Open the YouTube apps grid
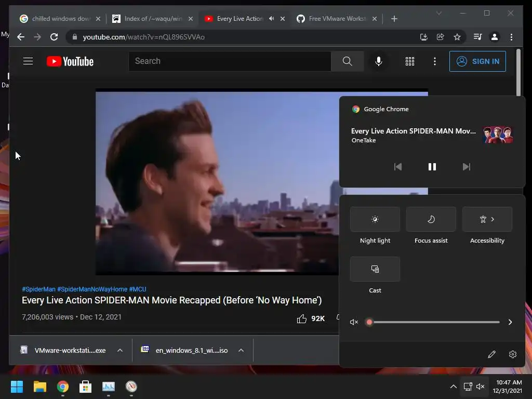 pos(409,61)
